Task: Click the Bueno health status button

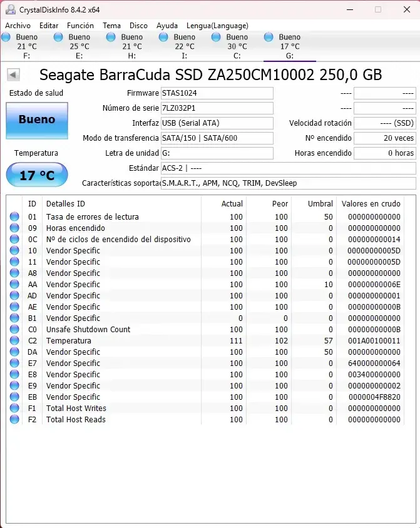Action: pyautogui.click(x=37, y=121)
